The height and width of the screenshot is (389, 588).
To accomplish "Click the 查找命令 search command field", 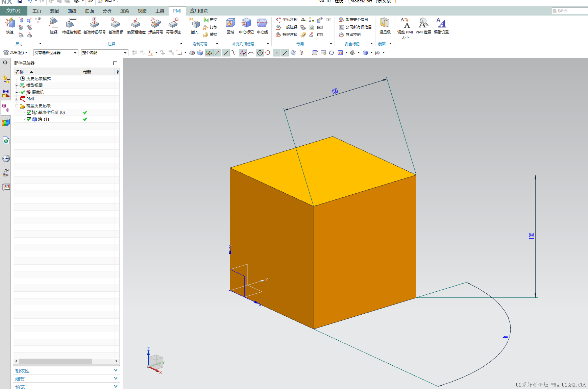I will point(570,11).
